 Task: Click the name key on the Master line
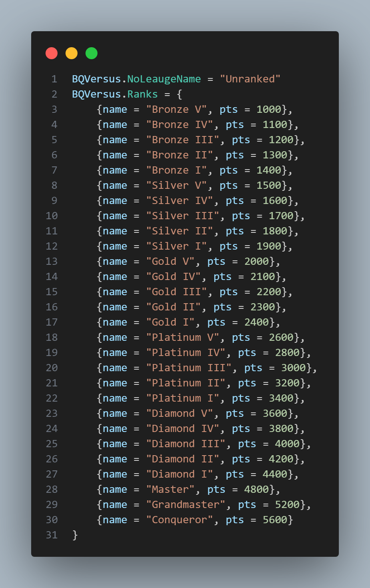pos(115,489)
